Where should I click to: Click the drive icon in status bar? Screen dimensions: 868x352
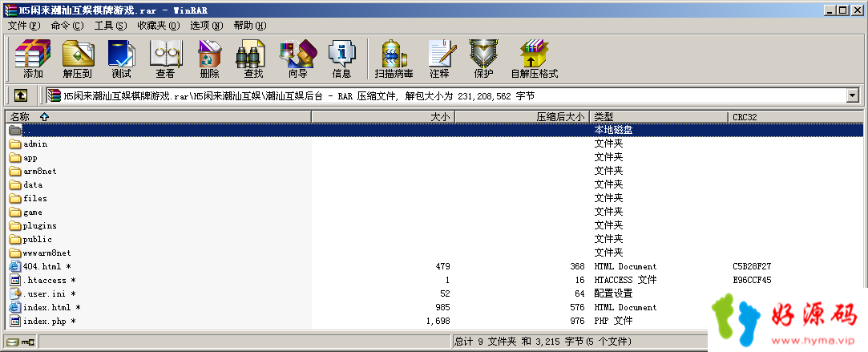click(13, 342)
